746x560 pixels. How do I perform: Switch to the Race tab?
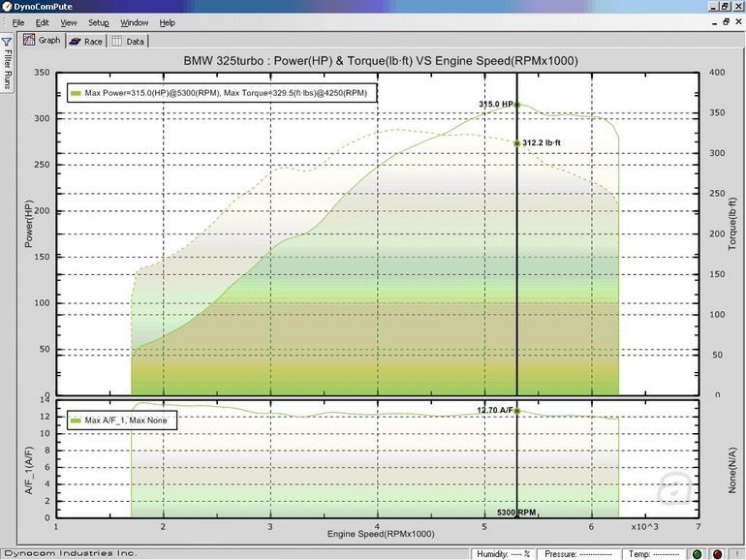tap(85, 42)
